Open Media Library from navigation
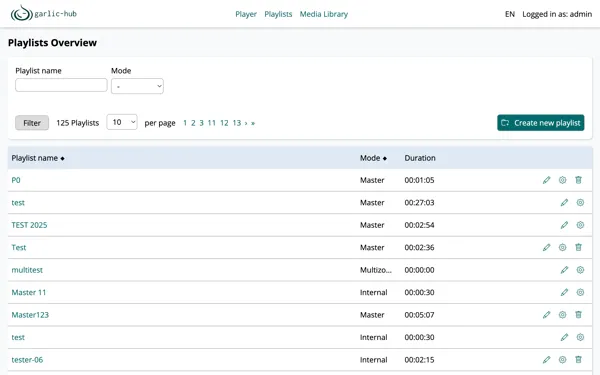This screenshot has width=600, height=375. pyautogui.click(x=324, y=14)
